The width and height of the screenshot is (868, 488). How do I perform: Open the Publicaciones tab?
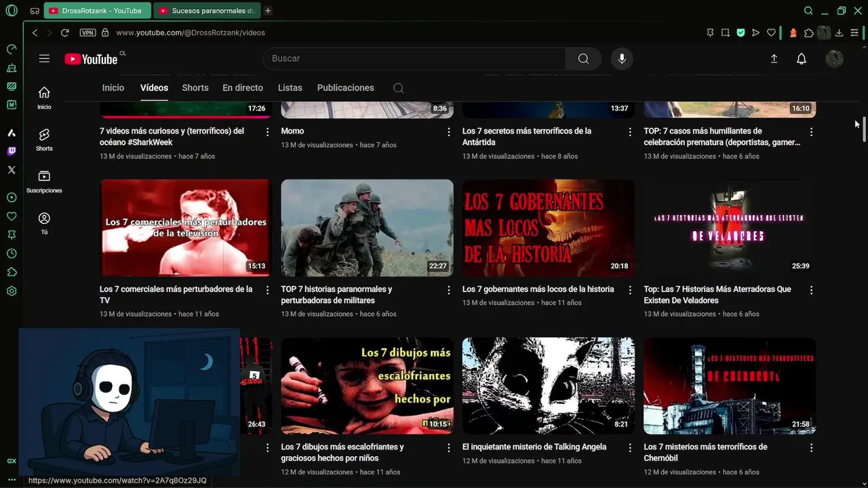[346, 87]
